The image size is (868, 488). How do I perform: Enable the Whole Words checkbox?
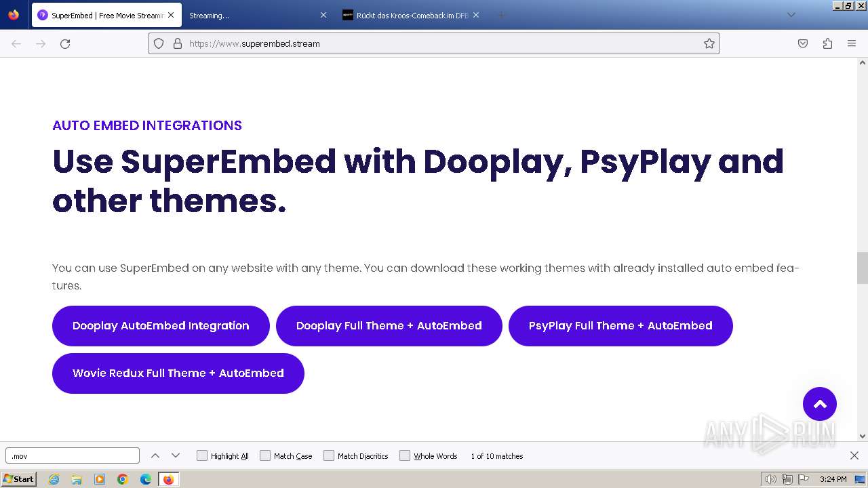(405, 455)
